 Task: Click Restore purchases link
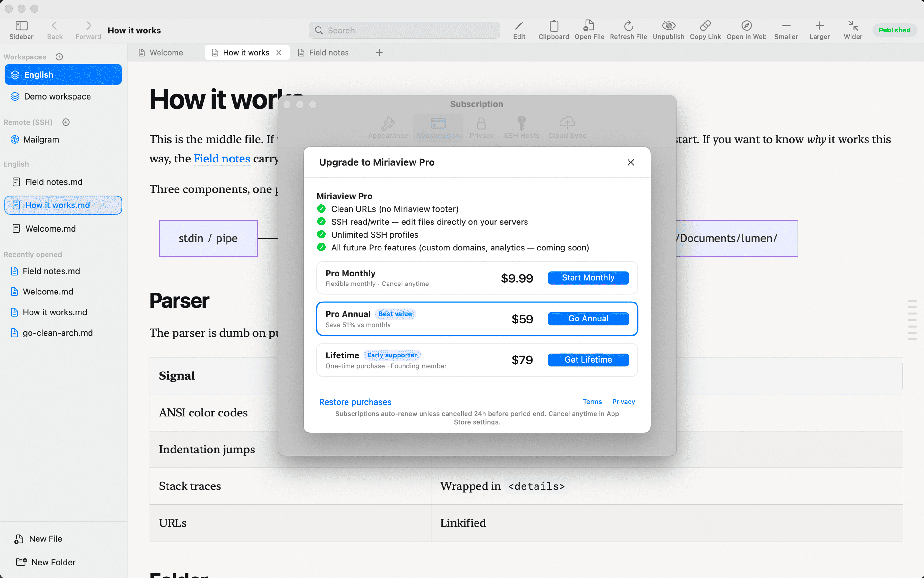355,402
